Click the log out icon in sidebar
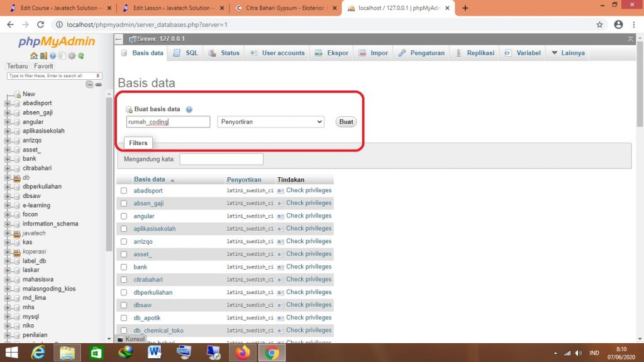The width and height of the screenshot is (644, 362). (43, 56)
